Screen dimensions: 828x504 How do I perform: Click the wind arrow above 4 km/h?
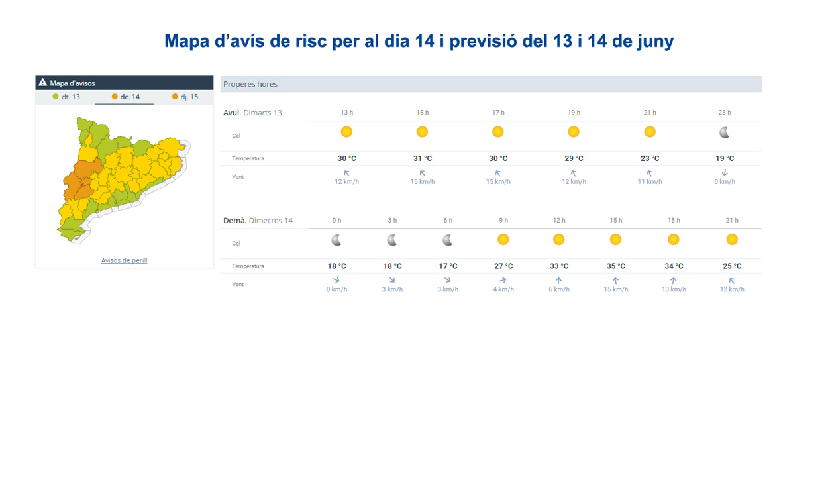point(503,281)
